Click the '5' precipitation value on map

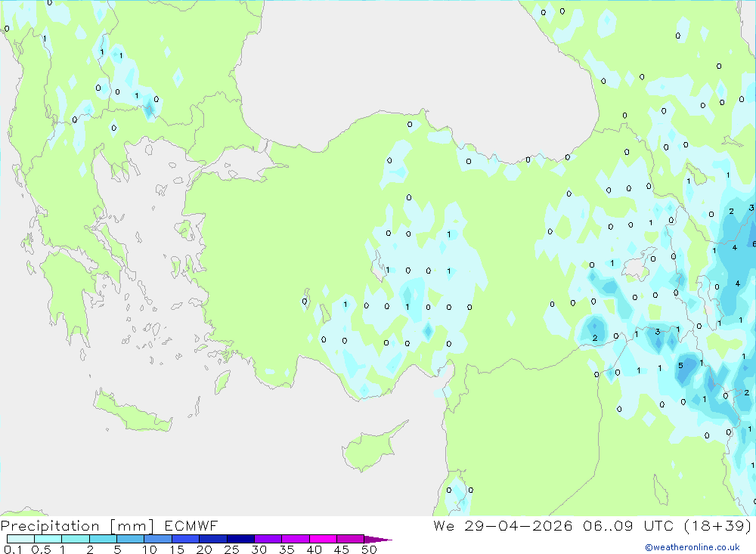coord(681,366)
